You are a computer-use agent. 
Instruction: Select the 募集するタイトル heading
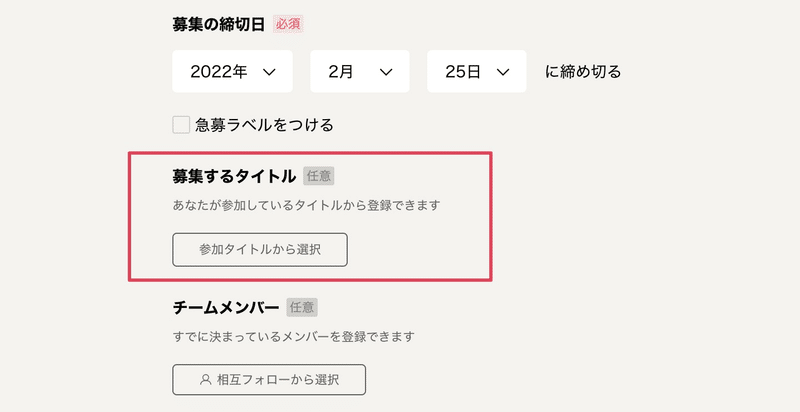[234, 176]
